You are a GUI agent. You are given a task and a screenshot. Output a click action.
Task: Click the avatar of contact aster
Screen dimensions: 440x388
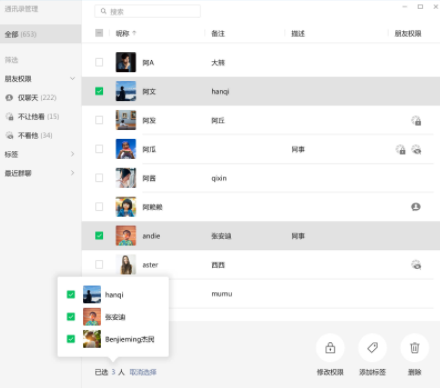pos(126,265)
